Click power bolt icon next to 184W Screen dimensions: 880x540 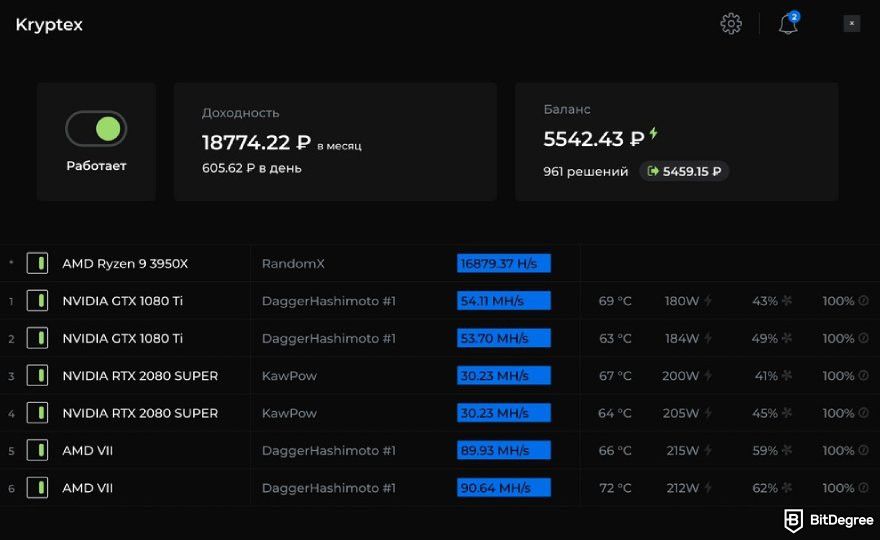coord(708,338)
